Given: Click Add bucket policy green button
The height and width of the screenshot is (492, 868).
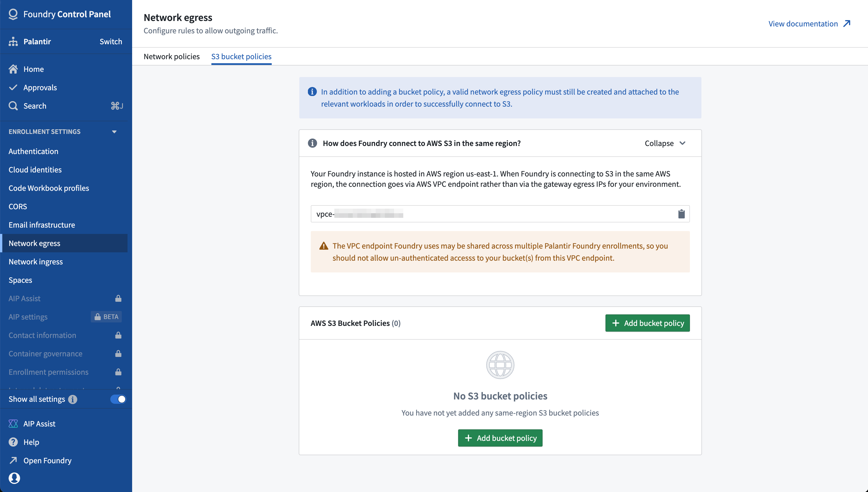Looking at the screenshot, I should [x=647, y=323].
